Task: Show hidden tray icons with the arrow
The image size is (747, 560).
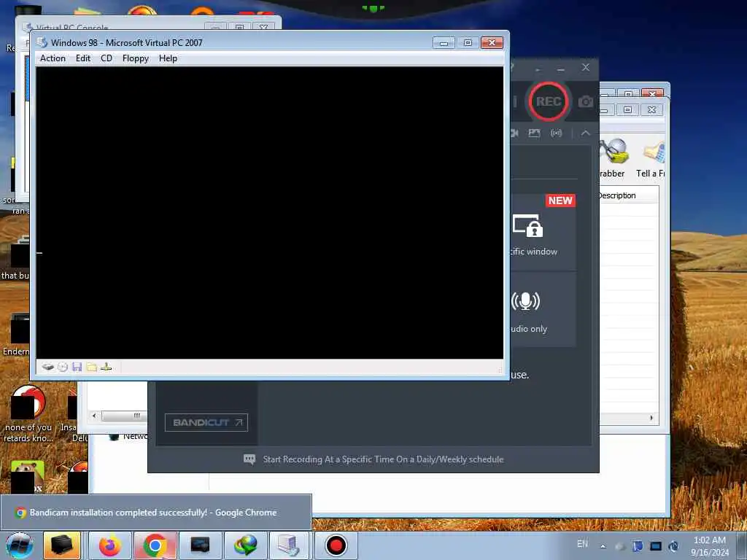Action: pyautogui.click(x=603, y=546)
